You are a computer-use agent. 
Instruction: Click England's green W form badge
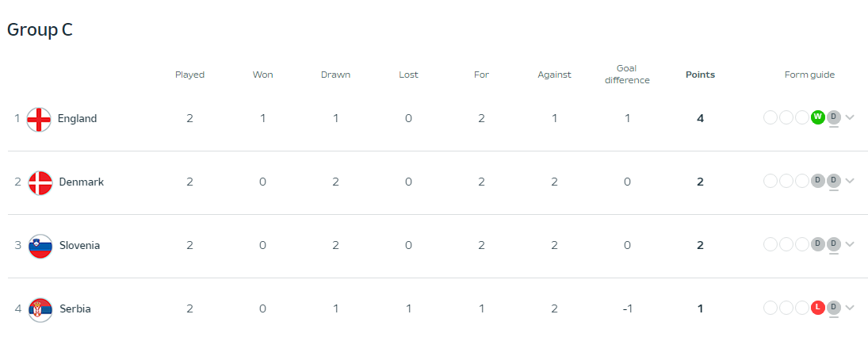[818, 117]
